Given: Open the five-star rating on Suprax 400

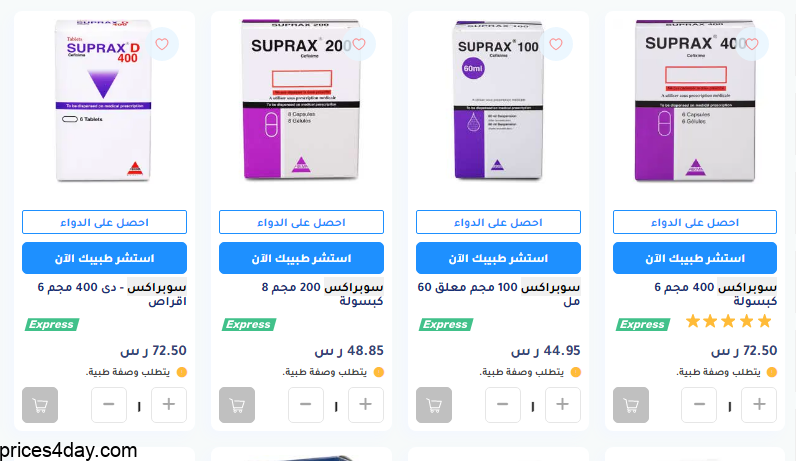Looking at the screenshot, I should (x=728, y=321).
